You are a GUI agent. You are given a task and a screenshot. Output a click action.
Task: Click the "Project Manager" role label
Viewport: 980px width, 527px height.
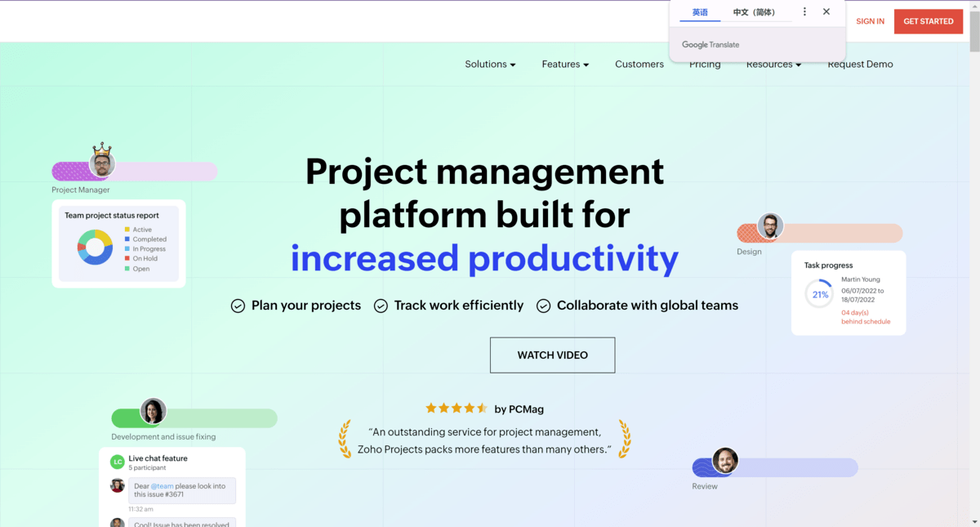[x=81, y=190]
